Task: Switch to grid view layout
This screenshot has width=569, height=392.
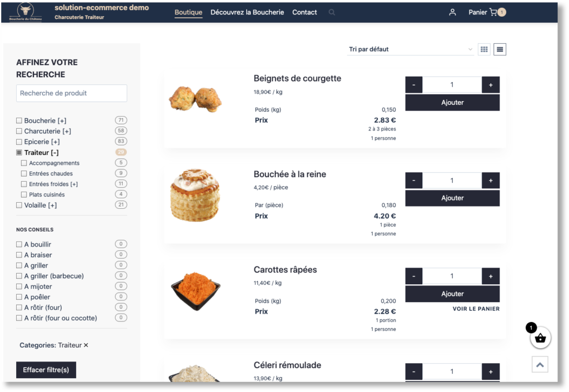Action: [484, 49]
